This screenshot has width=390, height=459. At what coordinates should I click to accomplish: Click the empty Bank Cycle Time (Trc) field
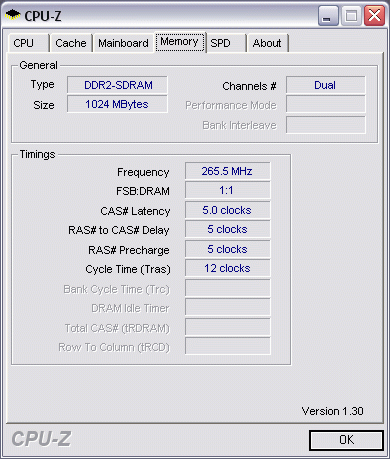(x=228, y=288)
